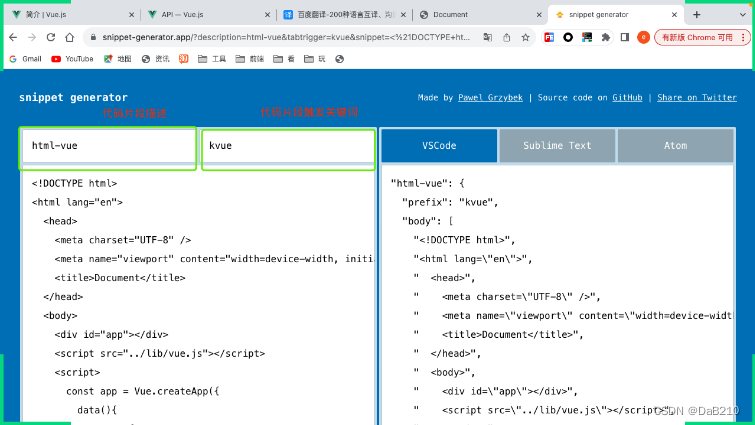Close the Document tab

(x=539, y=15)
